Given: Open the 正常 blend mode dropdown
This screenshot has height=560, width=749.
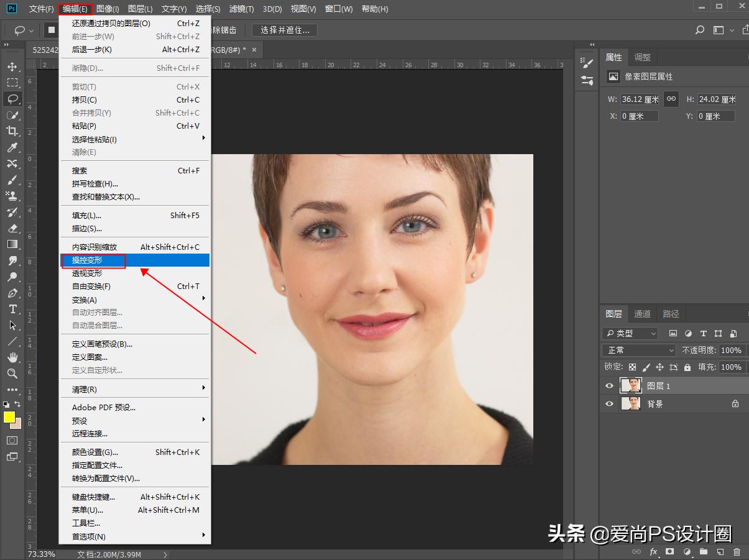Looking at the screenshot, I should tap(638, 351).
